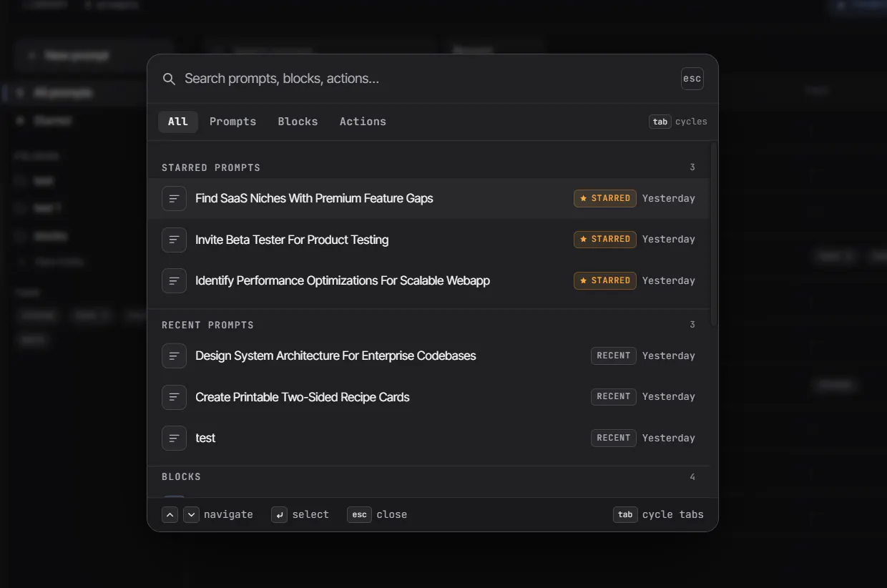Click the esc key badge beside search
Viewport: 887px width, 588px height.
[692, 79]
